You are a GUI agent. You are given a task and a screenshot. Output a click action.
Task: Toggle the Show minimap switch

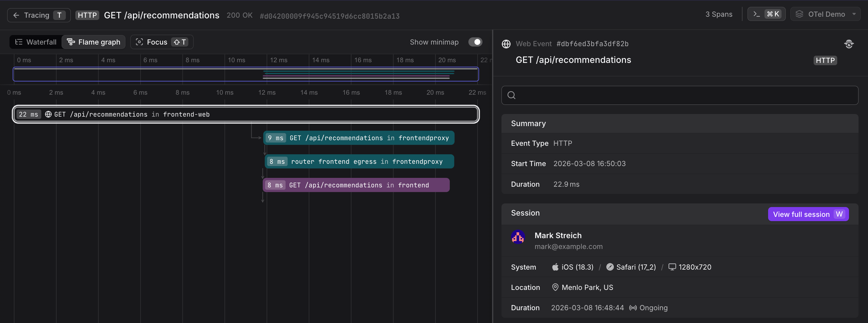point(475,42)
